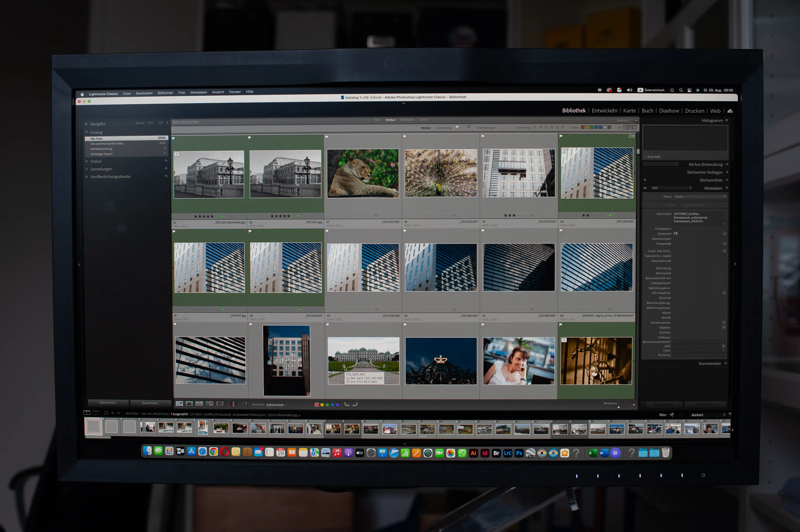800x532 pixels.
Task: Add new folder with Ordner plus icon
Action: [x=166, y=160]
